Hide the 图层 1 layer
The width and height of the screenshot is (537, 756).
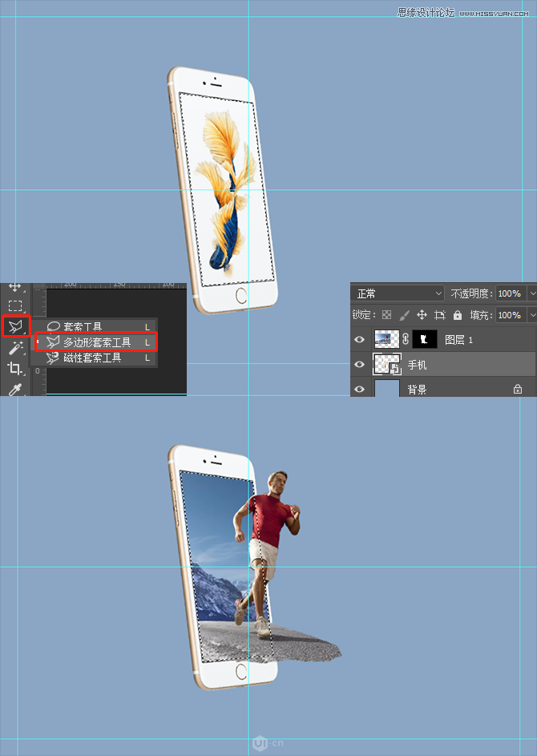click(x=359, y=339)
